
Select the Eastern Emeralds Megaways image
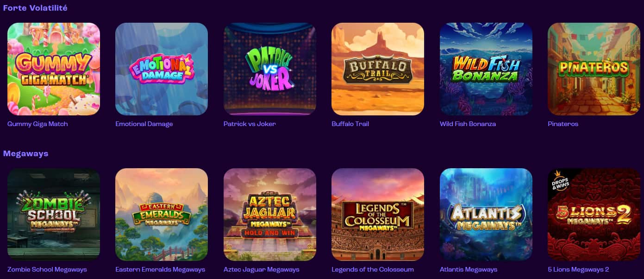click(162, 215)
